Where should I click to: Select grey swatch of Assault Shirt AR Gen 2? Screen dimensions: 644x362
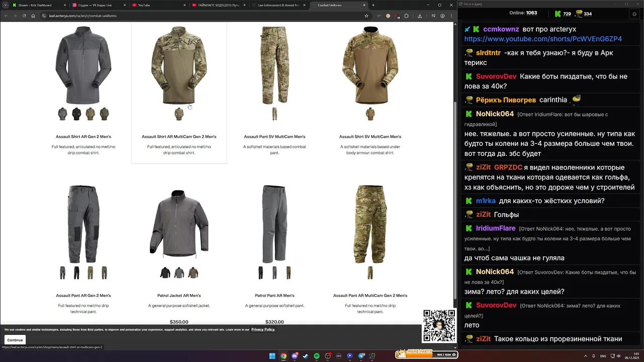(x=62, y=114)
